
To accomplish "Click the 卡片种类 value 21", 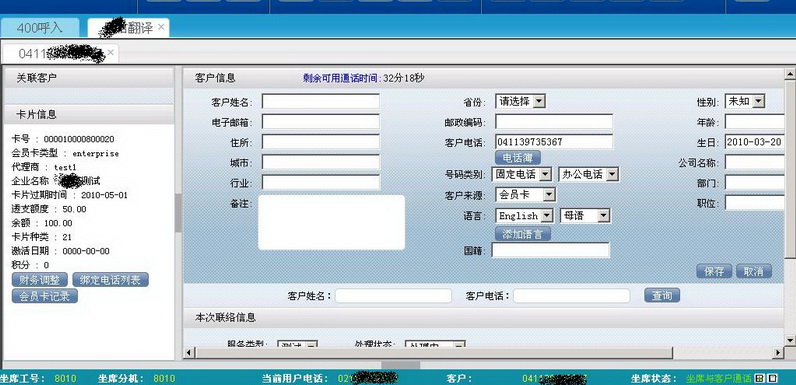I will click(67, 237).
